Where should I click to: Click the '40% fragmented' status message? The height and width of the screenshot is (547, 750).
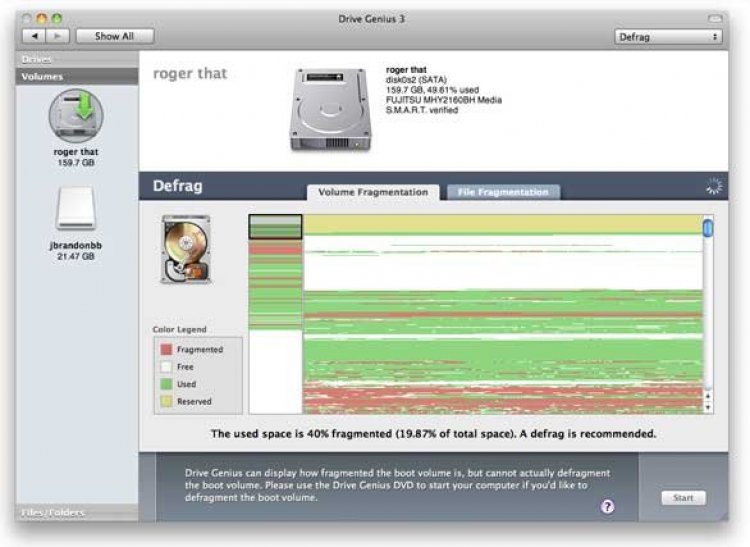(433, 434)
